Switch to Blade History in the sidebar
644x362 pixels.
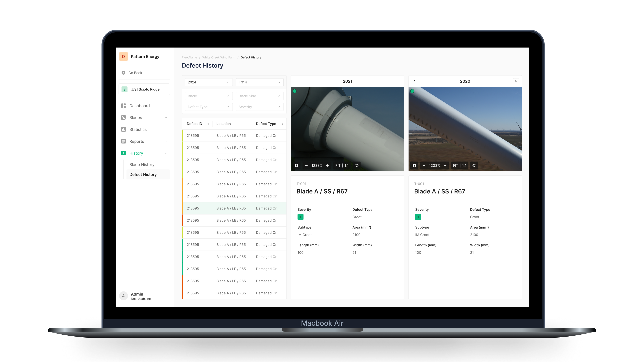click(x=142, y=165)
